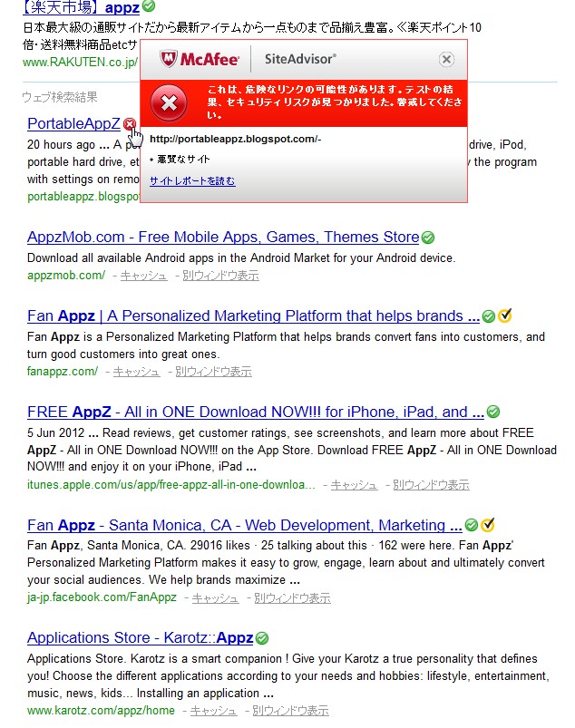
Task: Close the McAfee SiteAdvisor popup
Action: [x=446, y=60]
